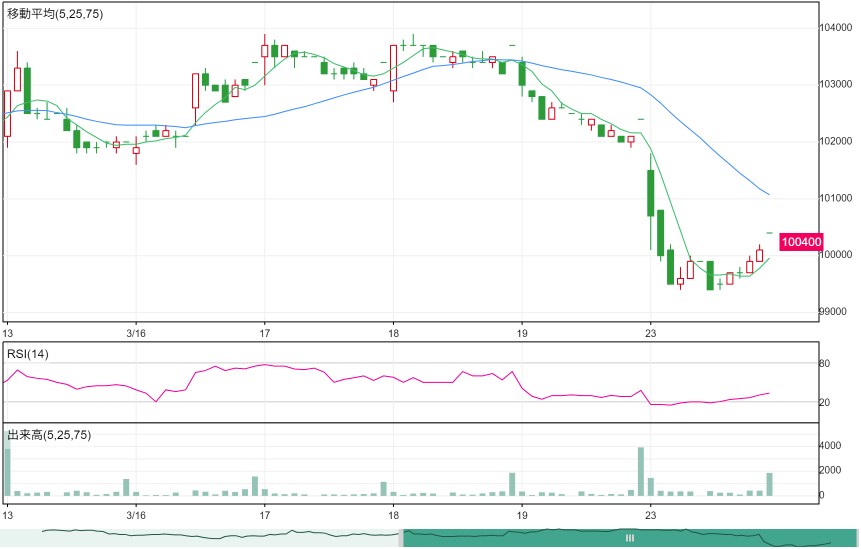Click the 103000 price axis label
The height and width of the screenshot is (549, 861).
(836, 85)
